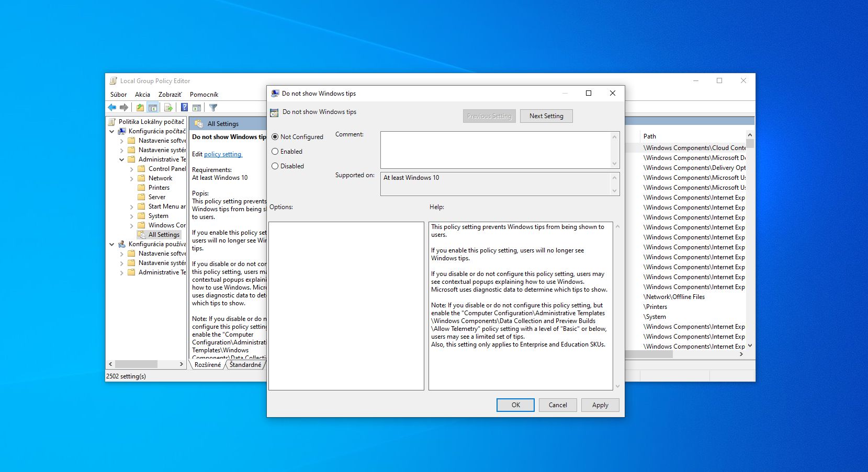Click inside the Comment text box
This screenshot has height=472, width=868.
pyautogui.click(x=495, y=150)
